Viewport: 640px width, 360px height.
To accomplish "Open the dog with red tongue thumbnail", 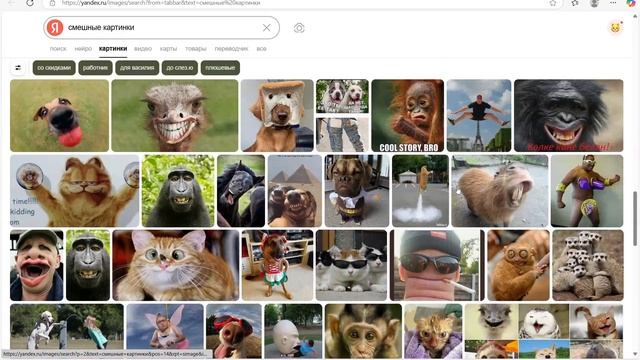I will [60, 116].
